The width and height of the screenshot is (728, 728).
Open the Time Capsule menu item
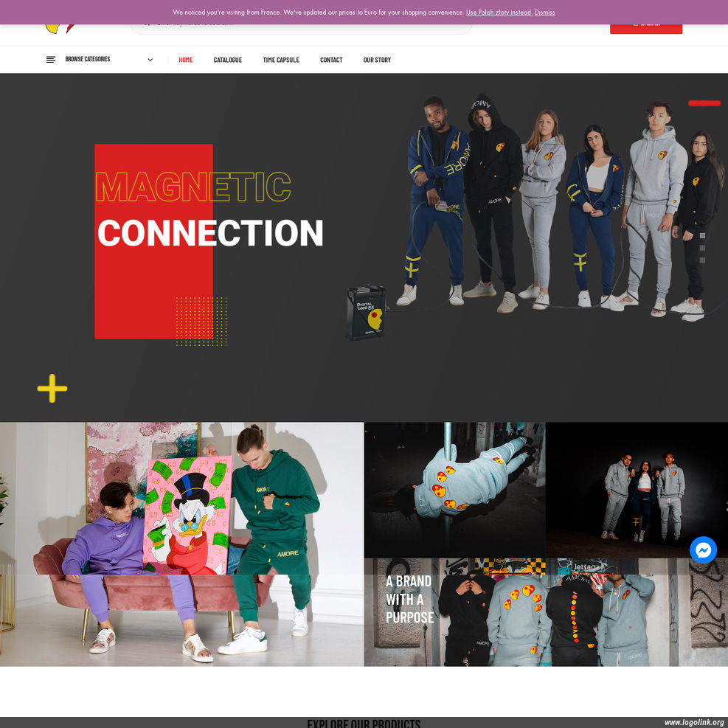281,60
